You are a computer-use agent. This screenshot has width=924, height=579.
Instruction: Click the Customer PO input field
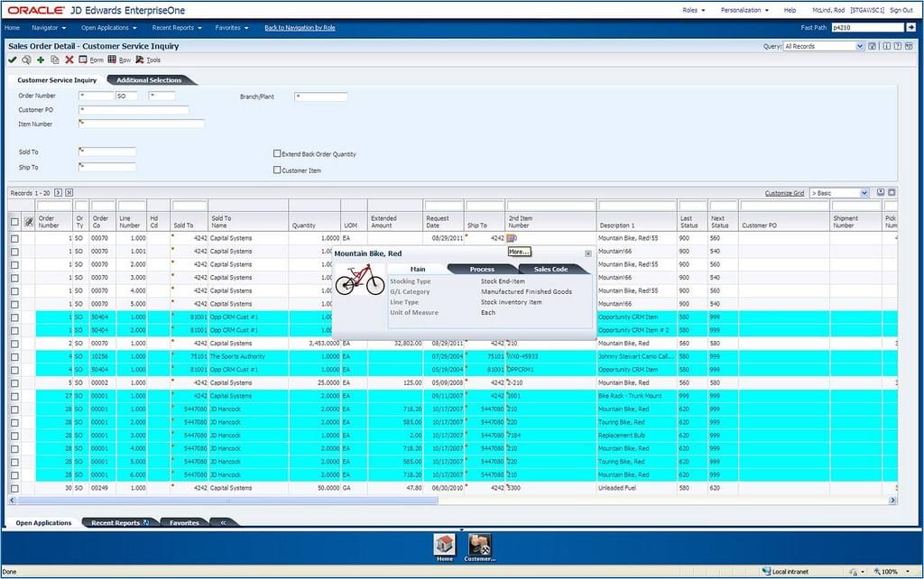[134, 110]
